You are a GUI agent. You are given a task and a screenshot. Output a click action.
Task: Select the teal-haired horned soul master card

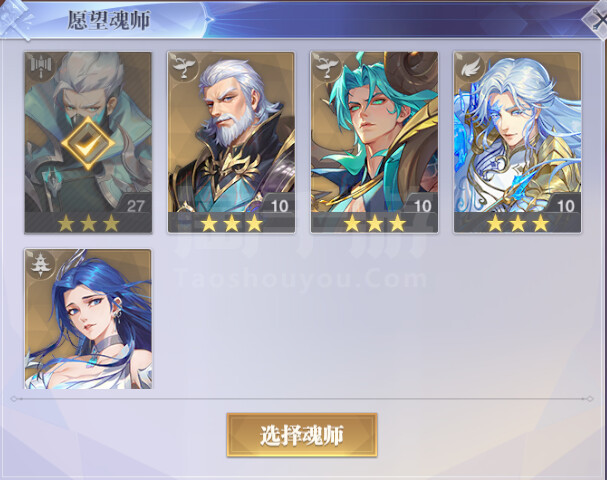374,142
